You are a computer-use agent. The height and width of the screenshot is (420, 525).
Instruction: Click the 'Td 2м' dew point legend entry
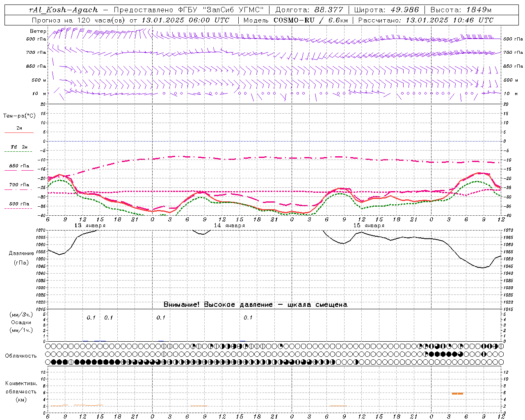(19, 147)
